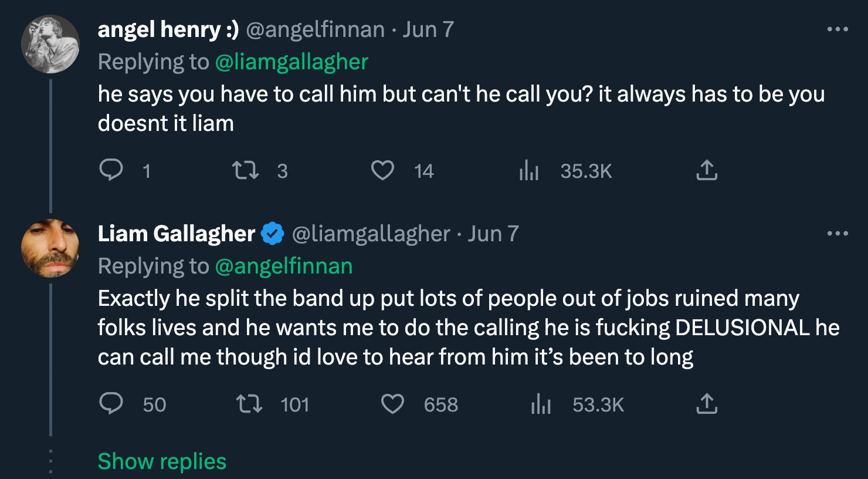Open angel henry's profile picture
868x479 pixels.
50,44
